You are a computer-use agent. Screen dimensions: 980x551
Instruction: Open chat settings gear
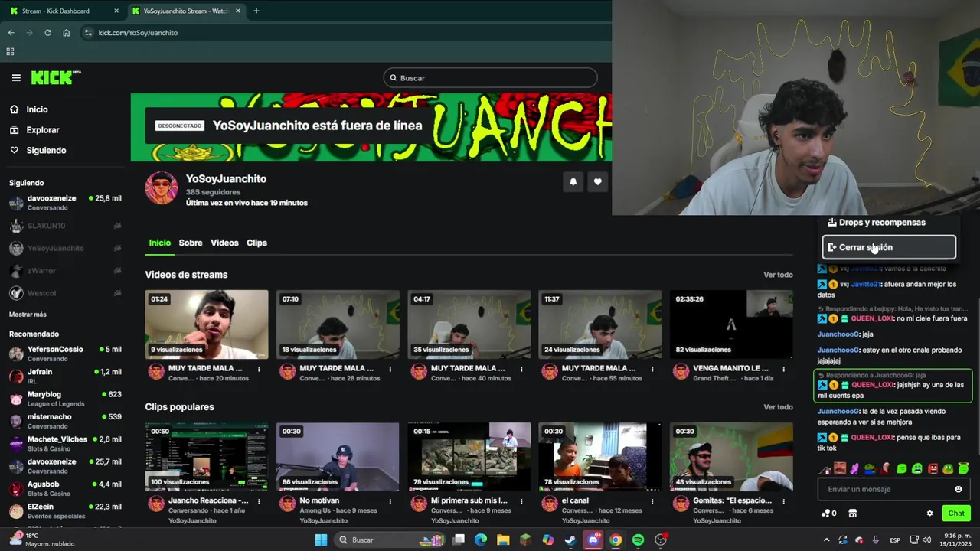coord(929,514)
